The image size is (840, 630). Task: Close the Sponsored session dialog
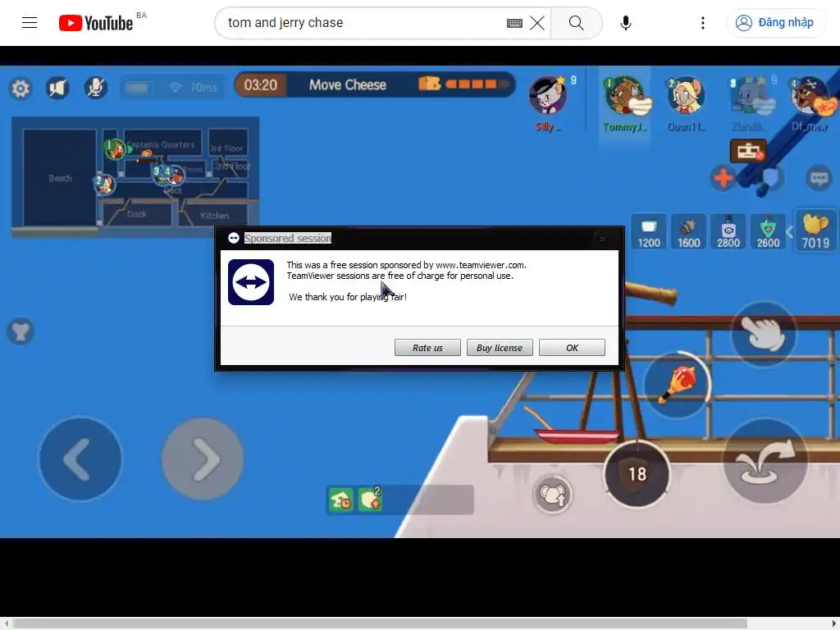coord(603,239)
